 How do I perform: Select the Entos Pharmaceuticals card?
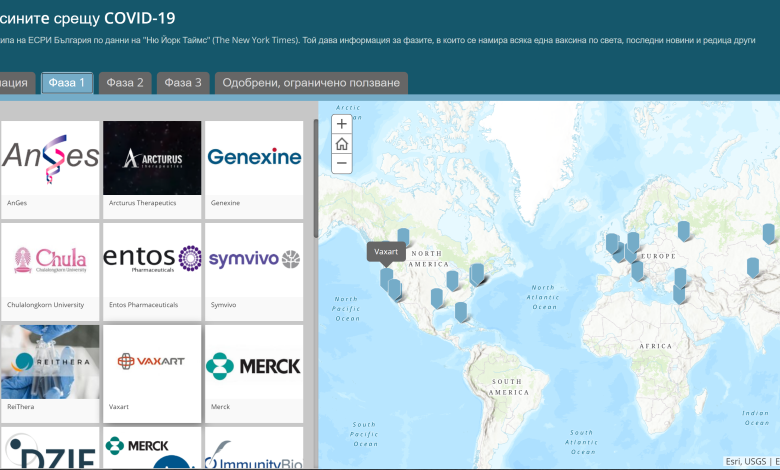(x=152, y=272)
